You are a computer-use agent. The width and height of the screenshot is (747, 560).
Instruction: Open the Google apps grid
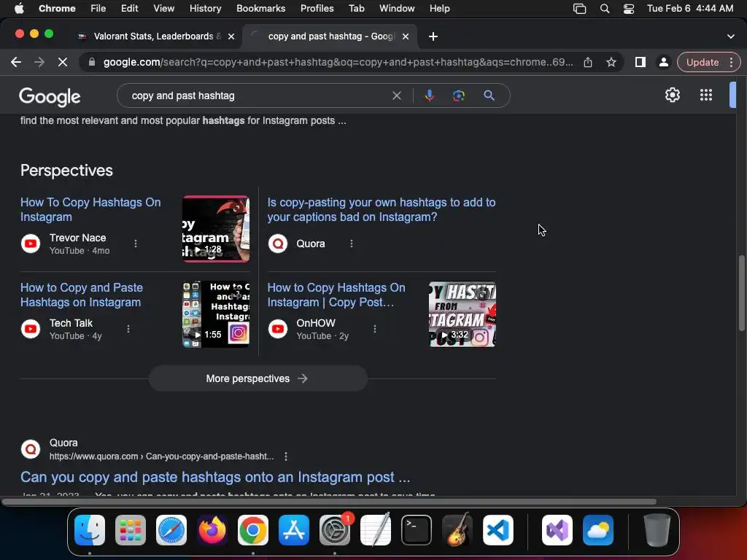coord(706,95)
